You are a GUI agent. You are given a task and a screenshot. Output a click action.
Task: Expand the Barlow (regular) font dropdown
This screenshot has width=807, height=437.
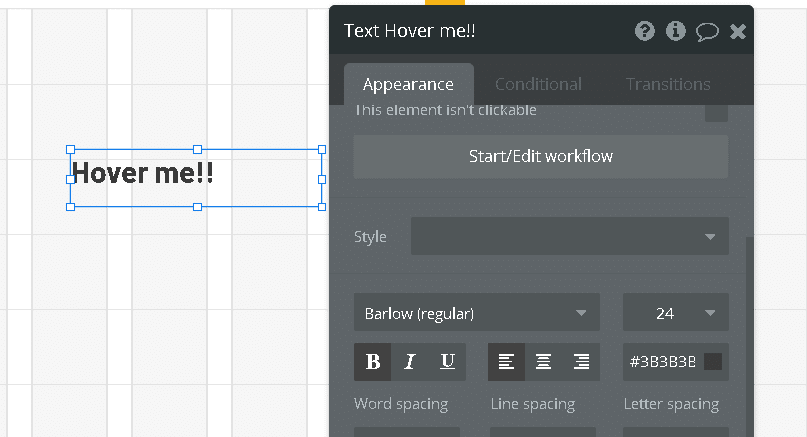tap(476, 313)
